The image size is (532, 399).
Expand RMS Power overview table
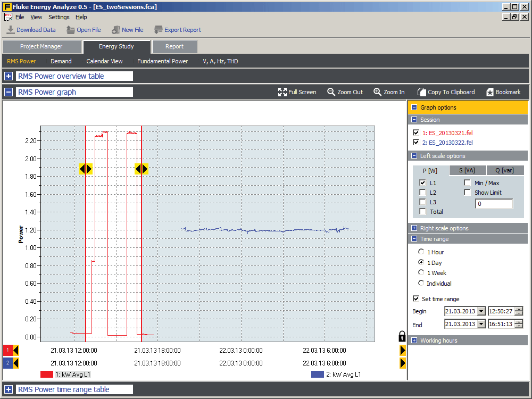9,76
